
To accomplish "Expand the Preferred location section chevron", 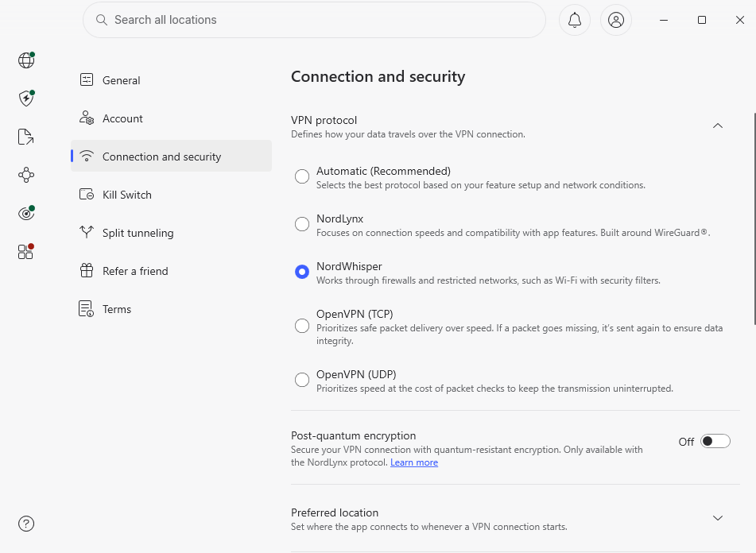I will [x=717, y=518].
